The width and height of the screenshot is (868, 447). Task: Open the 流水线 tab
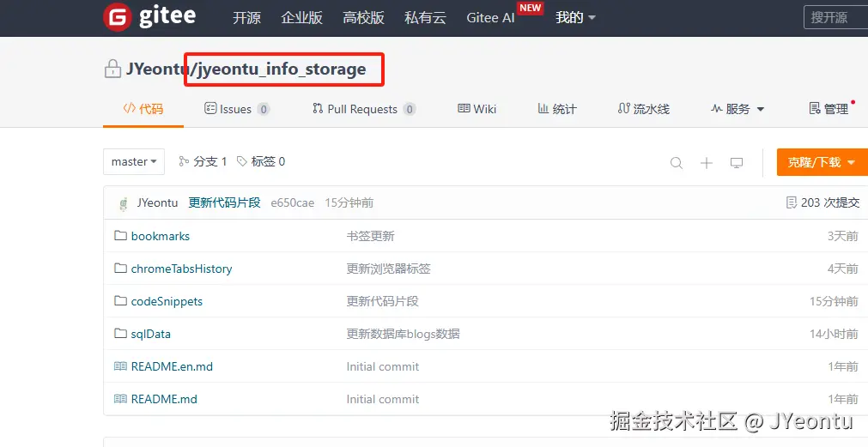click(644, 109)
